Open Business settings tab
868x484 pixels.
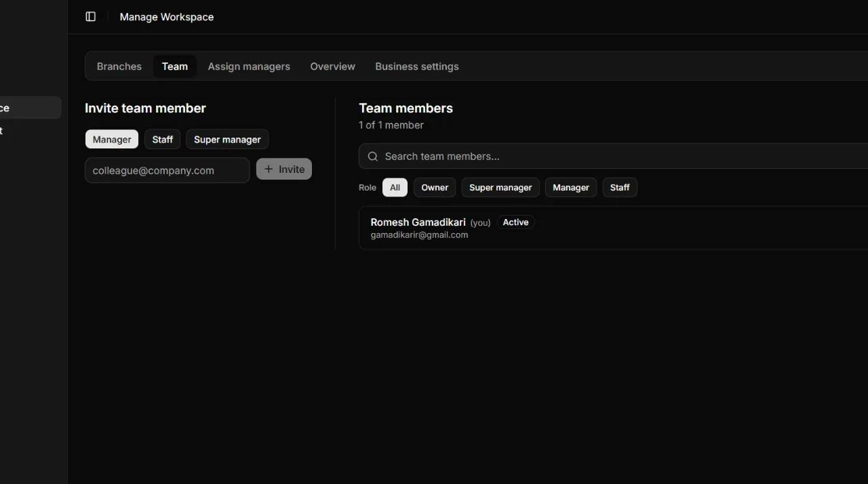click(417, 66)
